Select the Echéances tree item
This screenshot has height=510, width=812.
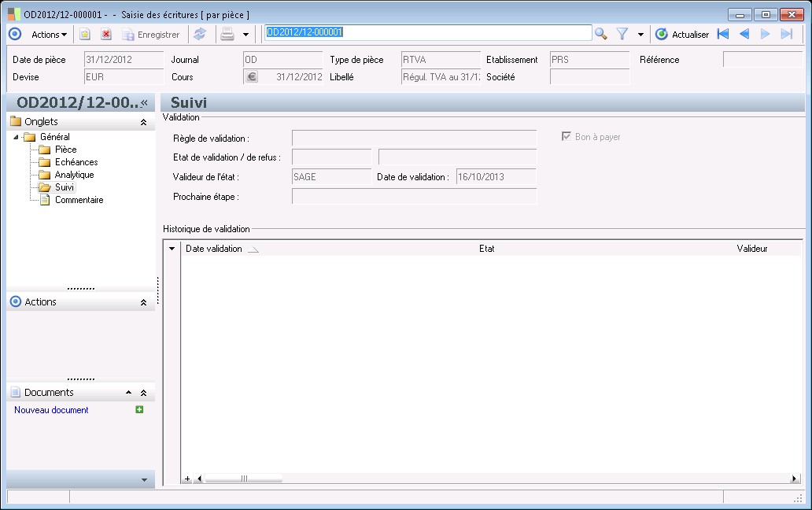click(76, 162)
